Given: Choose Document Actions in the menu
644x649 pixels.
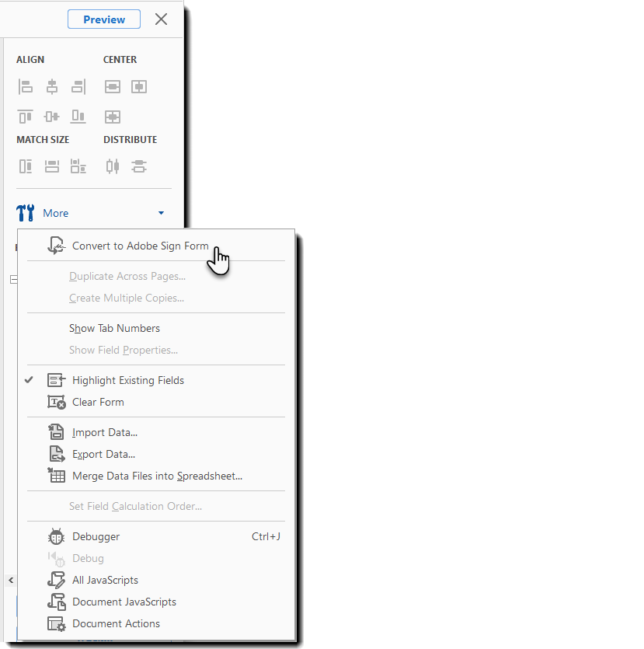Looking at the screenshot, I should [116, 623].
